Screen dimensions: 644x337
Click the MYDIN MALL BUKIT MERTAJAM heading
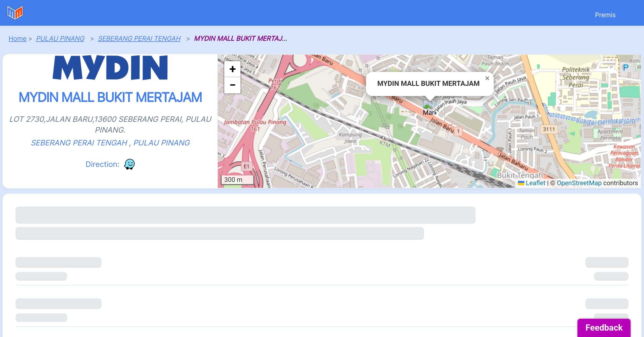point(110,97)
